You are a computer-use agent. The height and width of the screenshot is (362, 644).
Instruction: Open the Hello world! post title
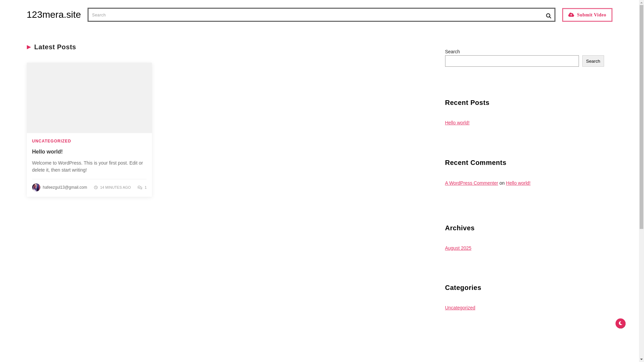(x=47, y=152)
